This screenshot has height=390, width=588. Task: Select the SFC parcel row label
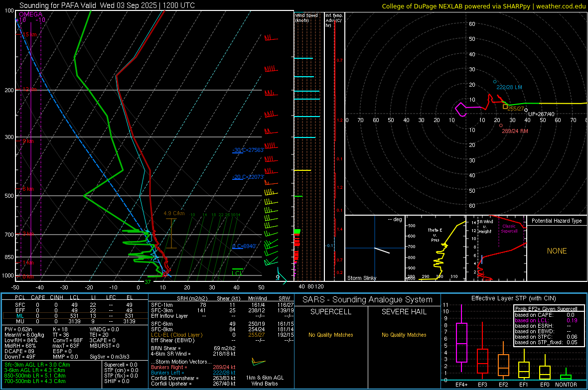[20, 305]
